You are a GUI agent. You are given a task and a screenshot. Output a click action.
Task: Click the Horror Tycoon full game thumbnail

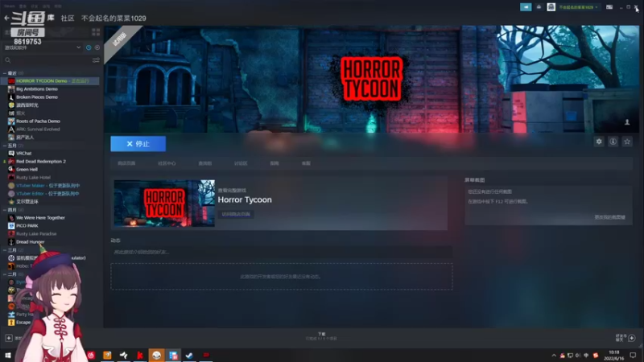coord(164,204)
